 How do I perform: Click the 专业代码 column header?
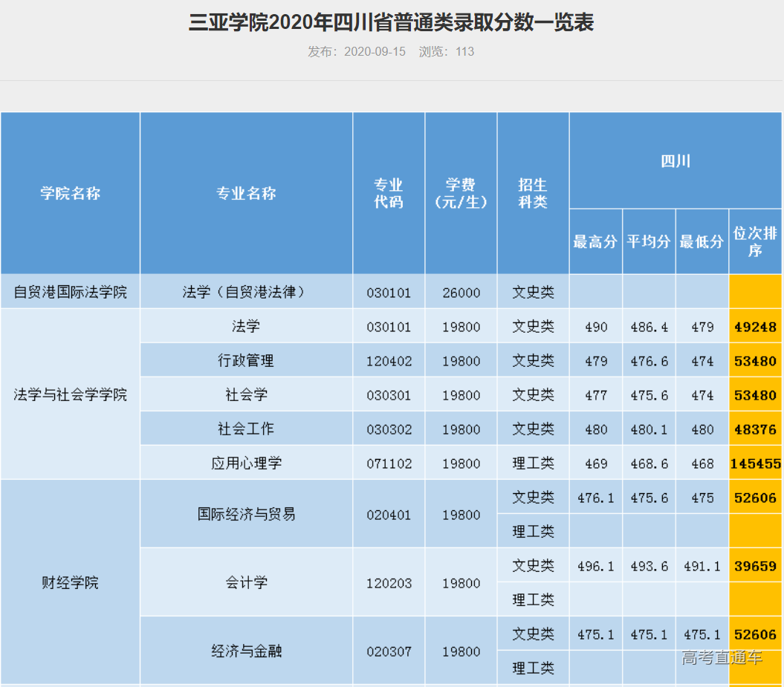pyautogui.click(x=388, y=193)
